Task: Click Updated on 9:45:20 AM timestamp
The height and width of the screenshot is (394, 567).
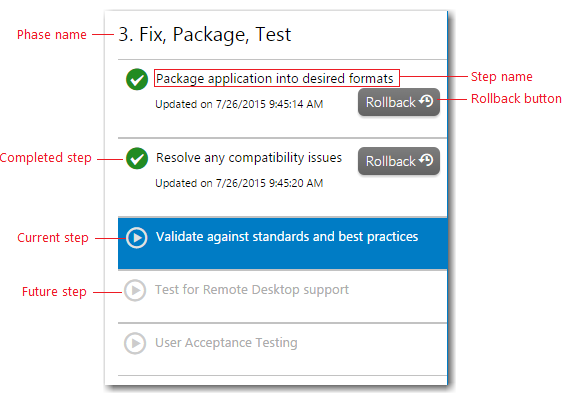Action: coord(239,183)
